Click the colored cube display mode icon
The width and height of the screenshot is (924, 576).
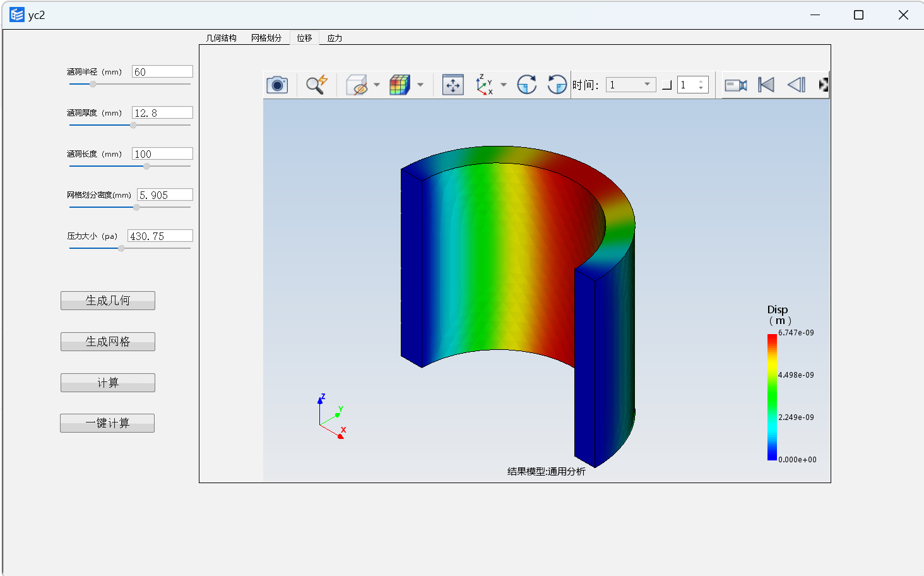[x=400, y=85]
